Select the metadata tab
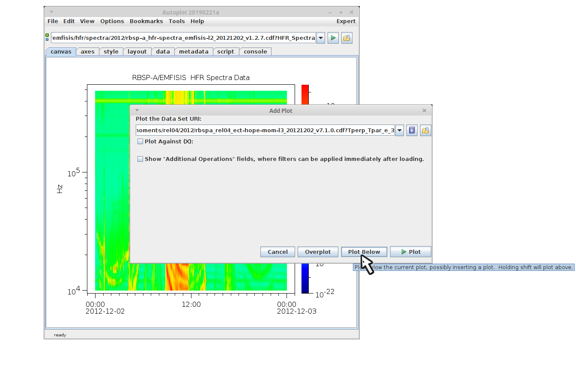 194,52
